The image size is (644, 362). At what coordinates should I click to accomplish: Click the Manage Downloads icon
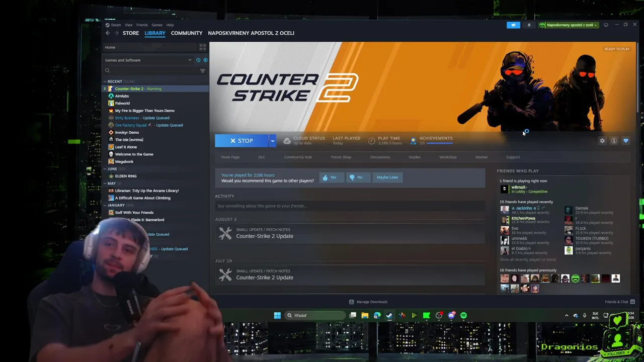351,302
